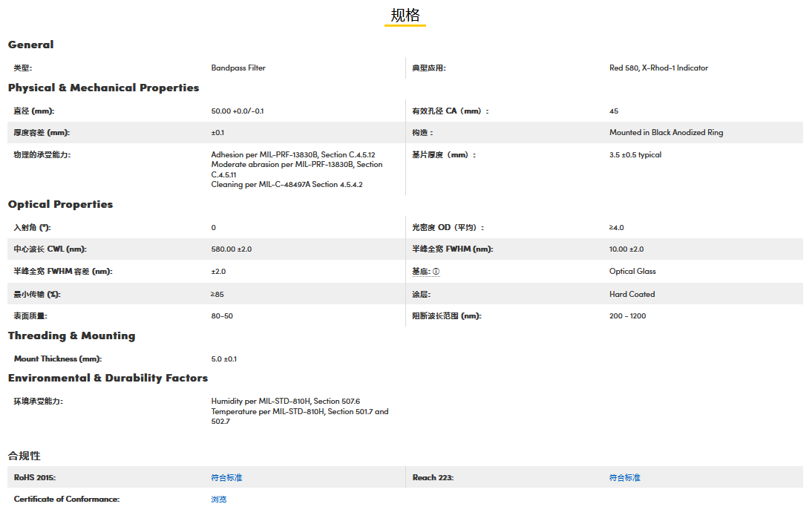The image size is (812, 527).
Task: Click the Red 580, X-Rhod-1 Indicator text
Action: [658, 68]
